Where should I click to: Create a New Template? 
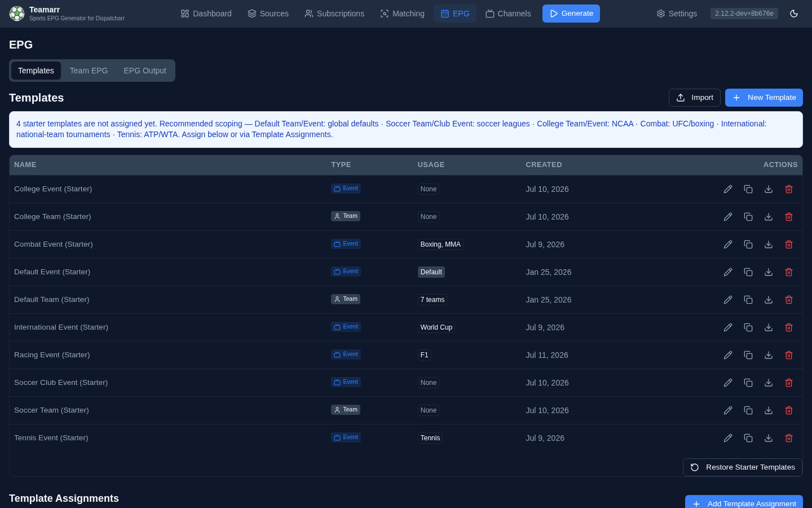pos(764,98)
